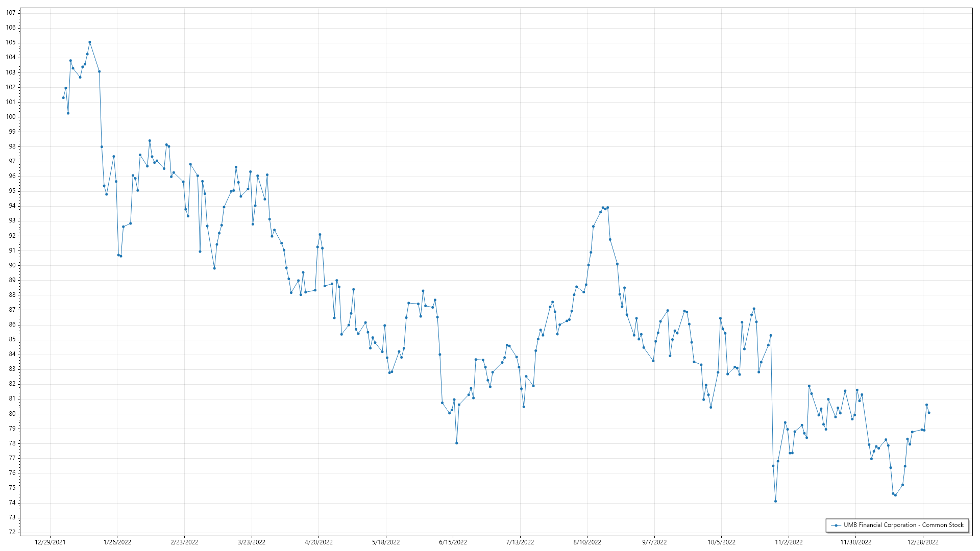Click the 1/26/2022 x-axis date label
This screenshot has width=980, height=551.
[117, 542]
